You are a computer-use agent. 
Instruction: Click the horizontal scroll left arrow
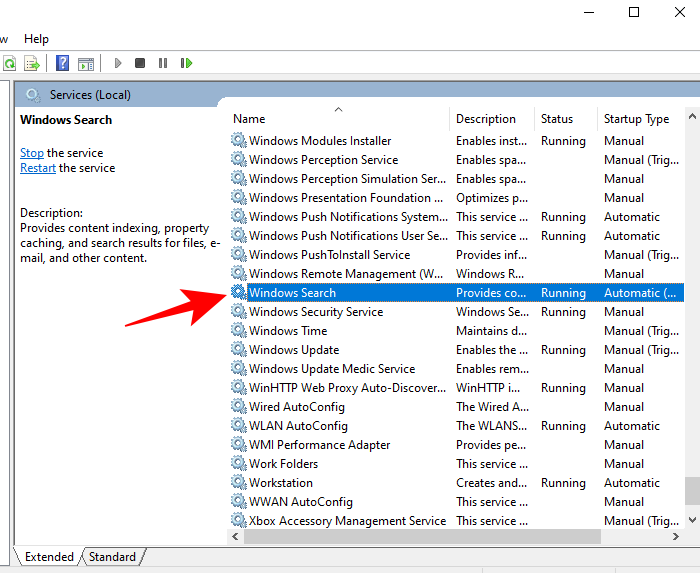[235, 536]
